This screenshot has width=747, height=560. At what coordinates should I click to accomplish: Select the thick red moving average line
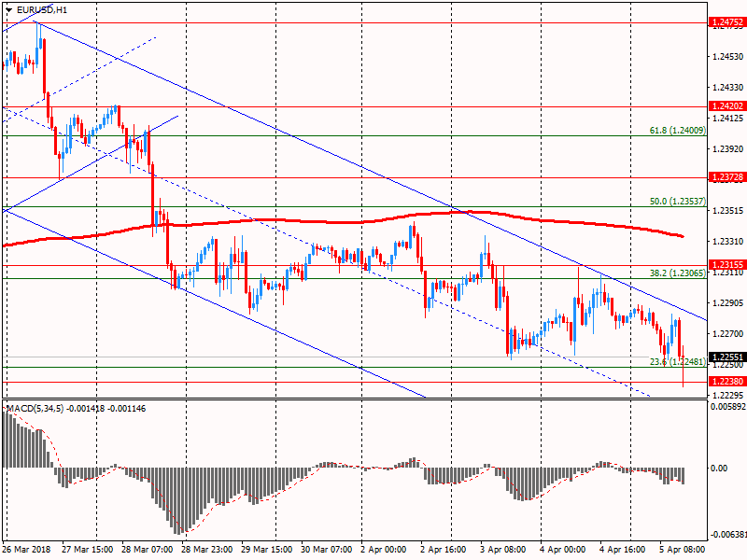[x=343, y=222]
